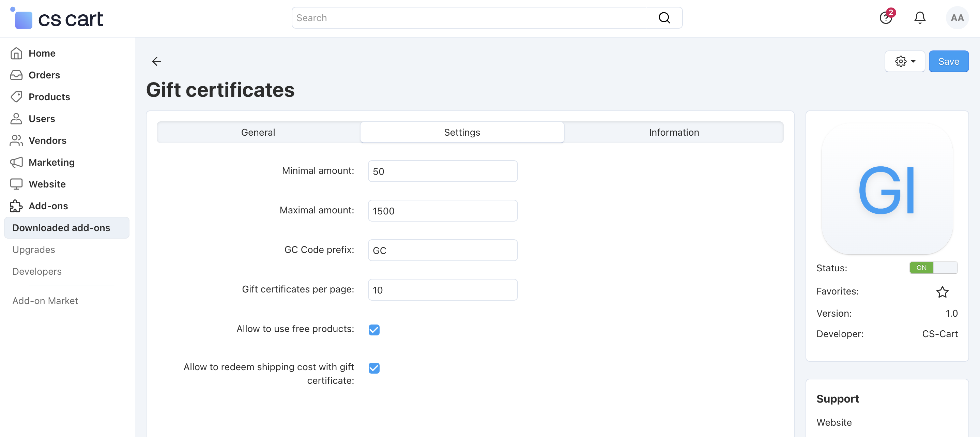Viewport: 980px width, 437px height.
Task: Click the Add-ons puzzle icon
Action: tap(16, 206)
